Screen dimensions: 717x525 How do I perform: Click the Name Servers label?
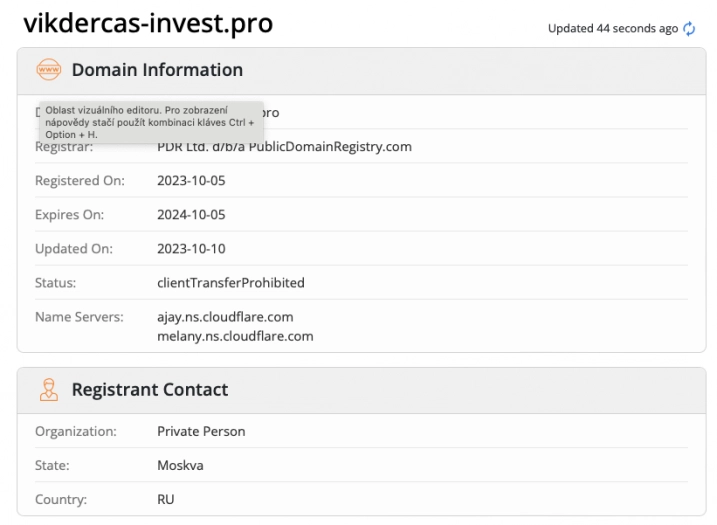tap(79, 317)
